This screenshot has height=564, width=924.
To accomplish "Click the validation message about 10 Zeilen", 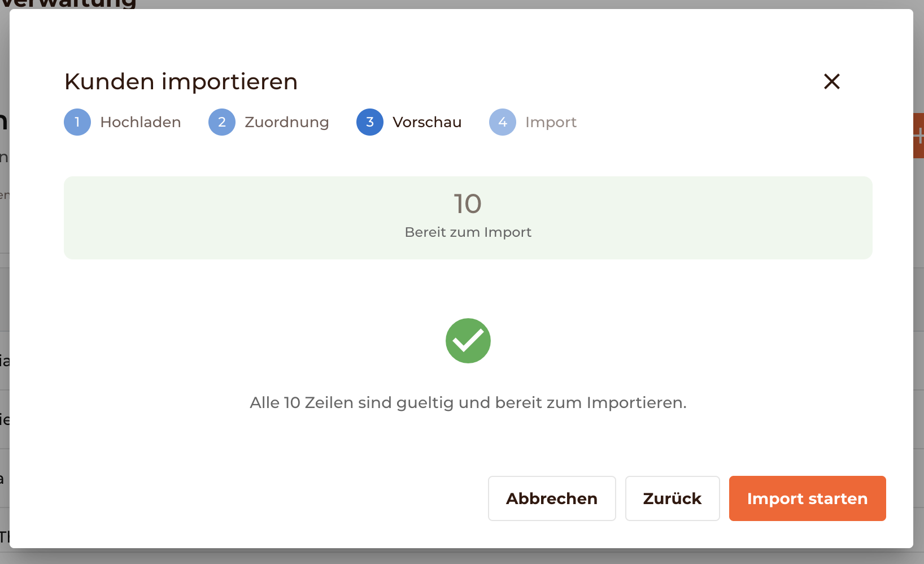I will [x=468, y=403].
